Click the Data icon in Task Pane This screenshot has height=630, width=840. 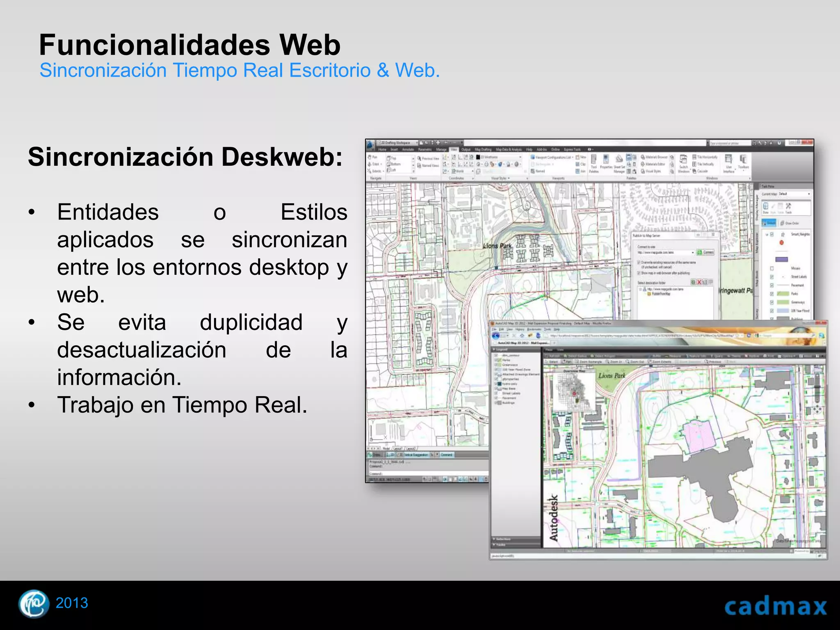coord(766,207)
